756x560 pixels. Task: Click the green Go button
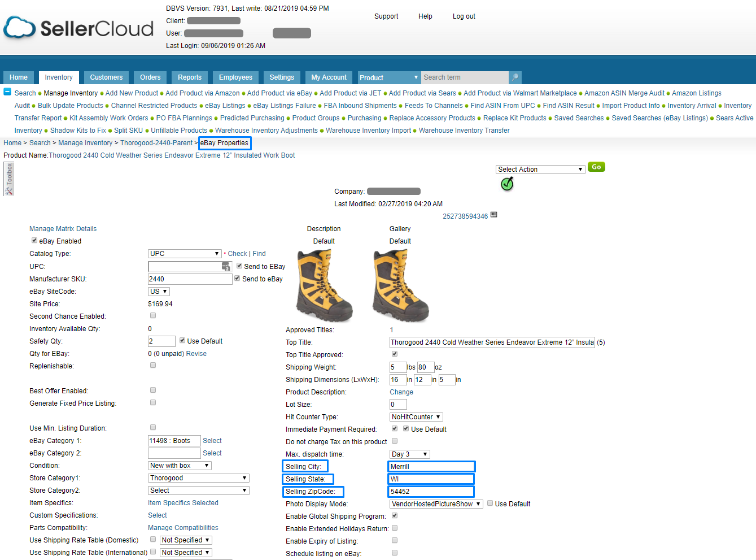pyautogui.click(x=596, y=167)
